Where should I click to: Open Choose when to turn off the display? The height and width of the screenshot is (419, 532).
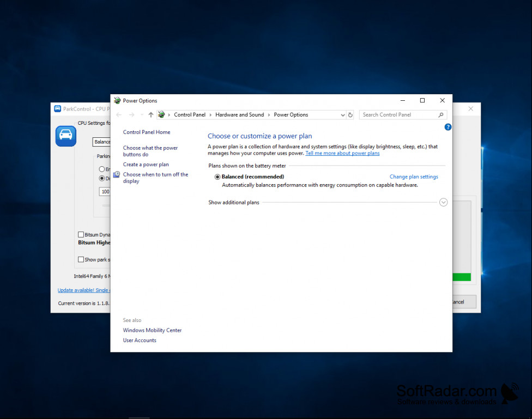pos(155,178)
